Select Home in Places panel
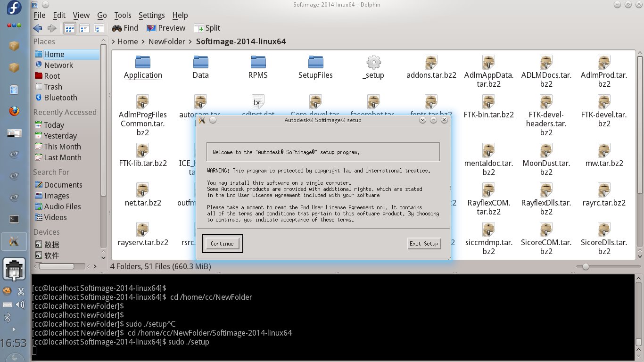The image size is (644, 362). pyautogui.click(x=66, y=54)
